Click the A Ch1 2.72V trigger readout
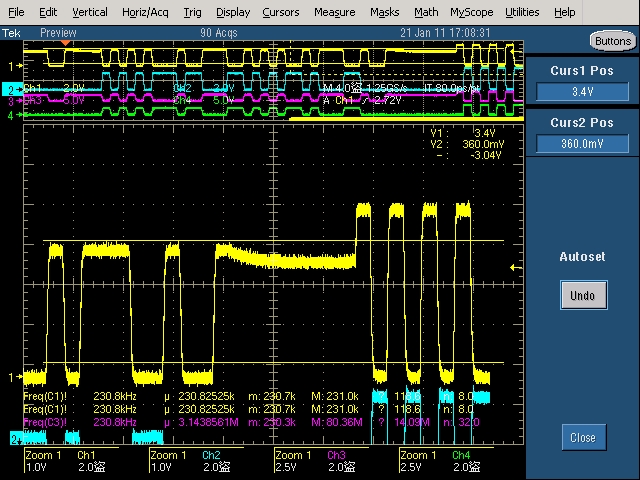640x480 pixels. tap(362, 100)
